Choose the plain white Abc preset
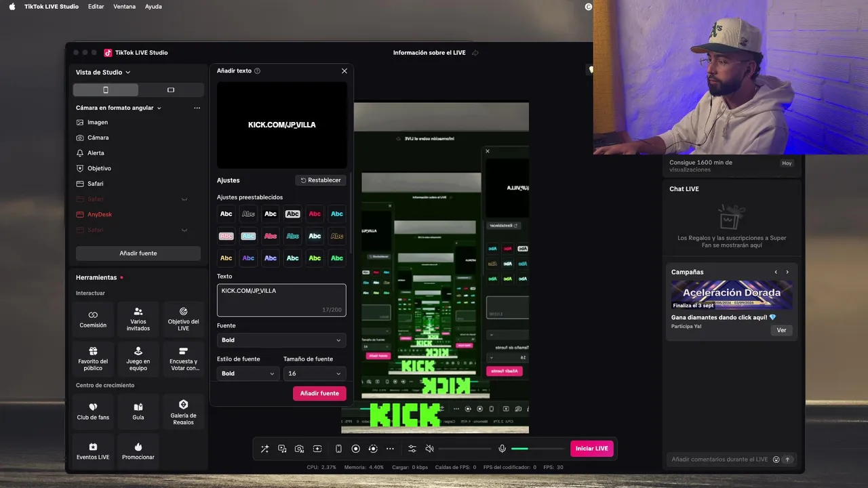Screen dimensions: 868x488 (226, 214)
